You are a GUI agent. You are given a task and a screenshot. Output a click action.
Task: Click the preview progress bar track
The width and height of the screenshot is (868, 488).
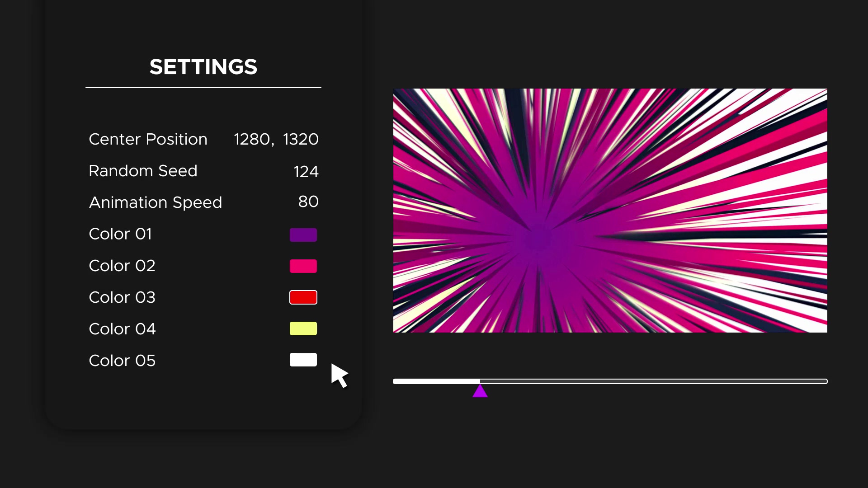(x=610, y=381)
